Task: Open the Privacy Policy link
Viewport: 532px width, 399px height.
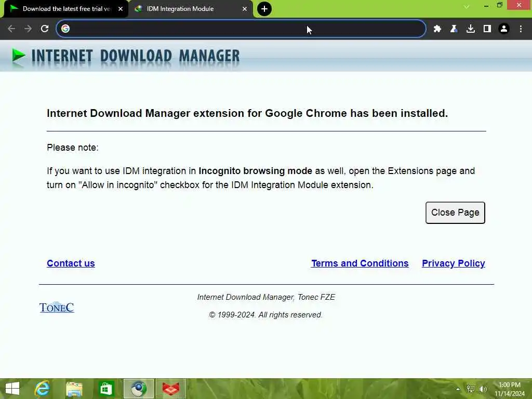Action: (453, 263)
